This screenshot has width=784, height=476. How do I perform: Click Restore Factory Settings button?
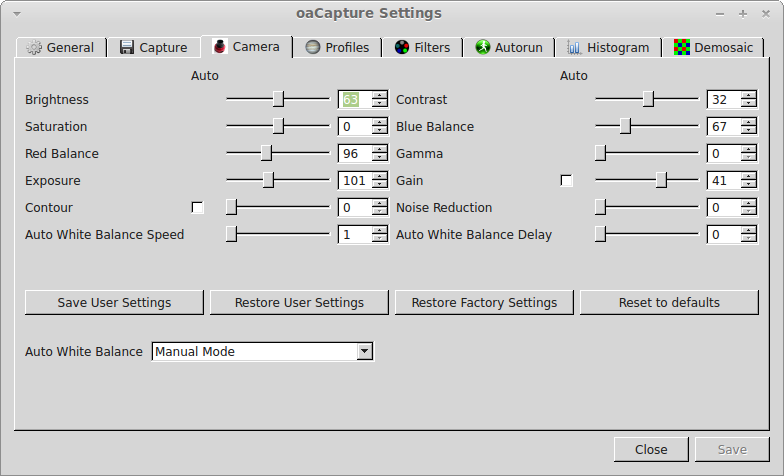(x=484, y=303)
